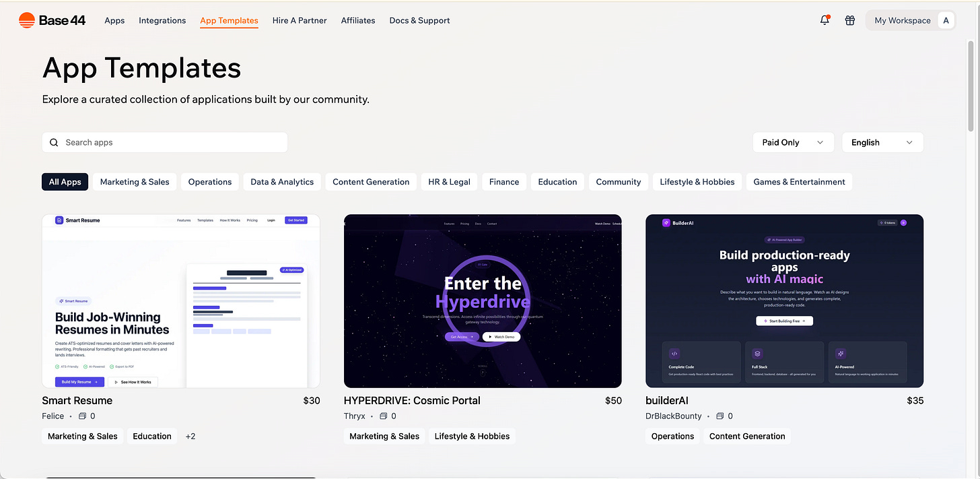Select the App Templates nav item
Viewport: 980px width, 479px height.
[229, 20]
